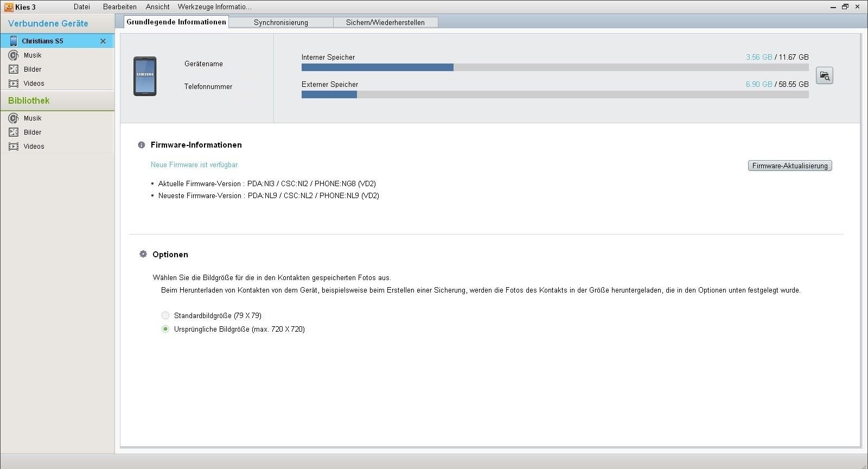Click the Firmware-Aktualisierung button
Image resolution: width=868 pixels, height=469 pixels.
[790, 166]
